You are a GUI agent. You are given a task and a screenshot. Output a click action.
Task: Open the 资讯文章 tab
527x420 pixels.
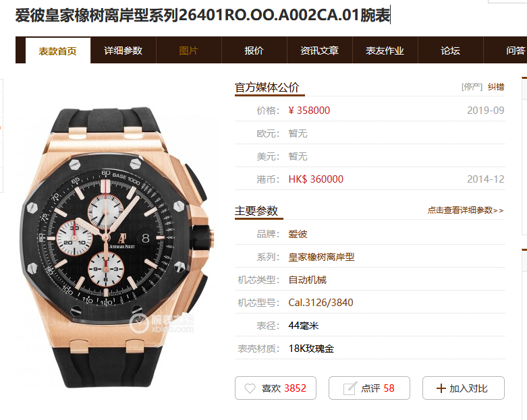pos(319,51)
